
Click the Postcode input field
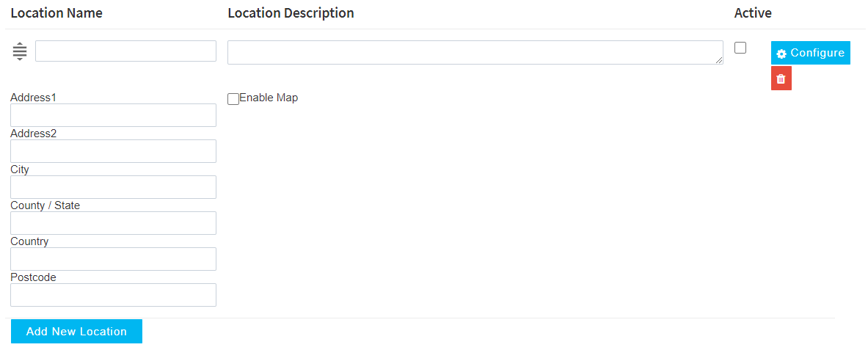point(113,295)
